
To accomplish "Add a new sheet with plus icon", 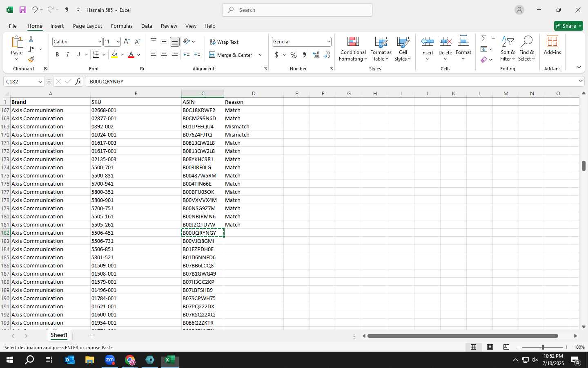I will pyautogui.click(x=92, y=336).
